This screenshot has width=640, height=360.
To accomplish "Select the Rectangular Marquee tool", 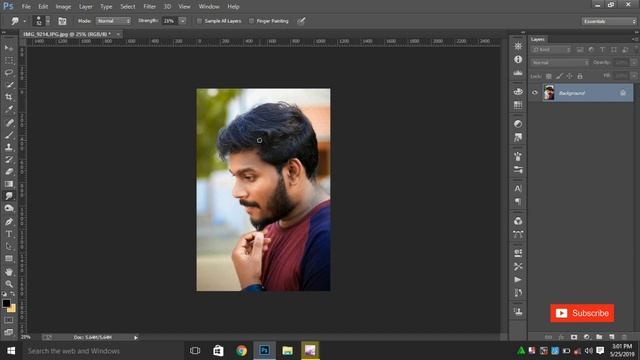I will click(x=9, y=60).
